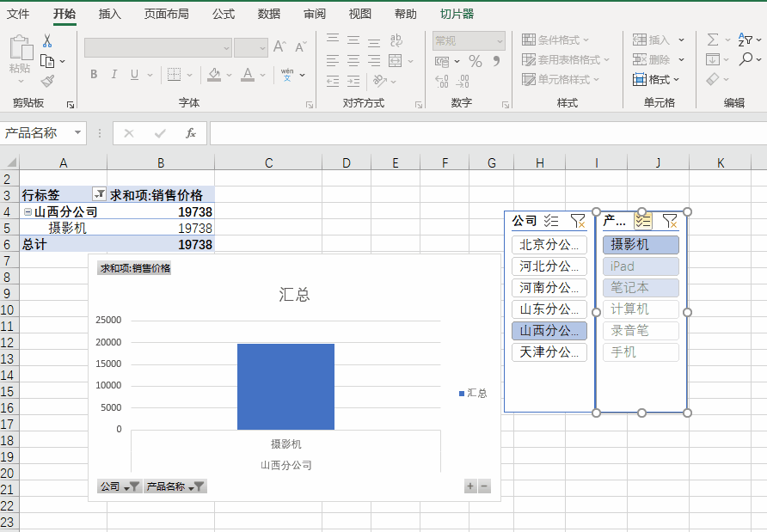Image resolution: width=767 pixels, height=532 pixels.
Task: Toggle italic formatting
Action: (x=114, y=74)
